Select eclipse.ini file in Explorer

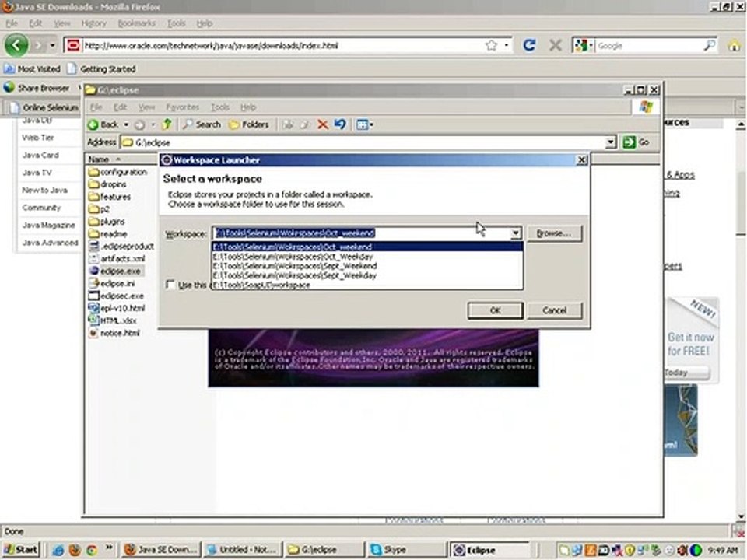[x=111, y=283]
